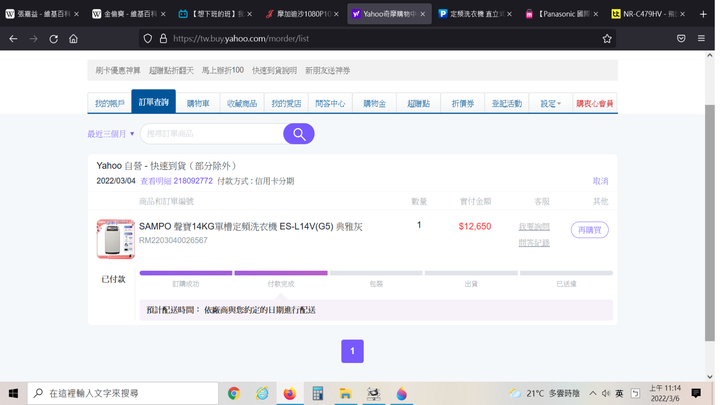
Task: Open the Pocket save icon
Action: point(681,39)
